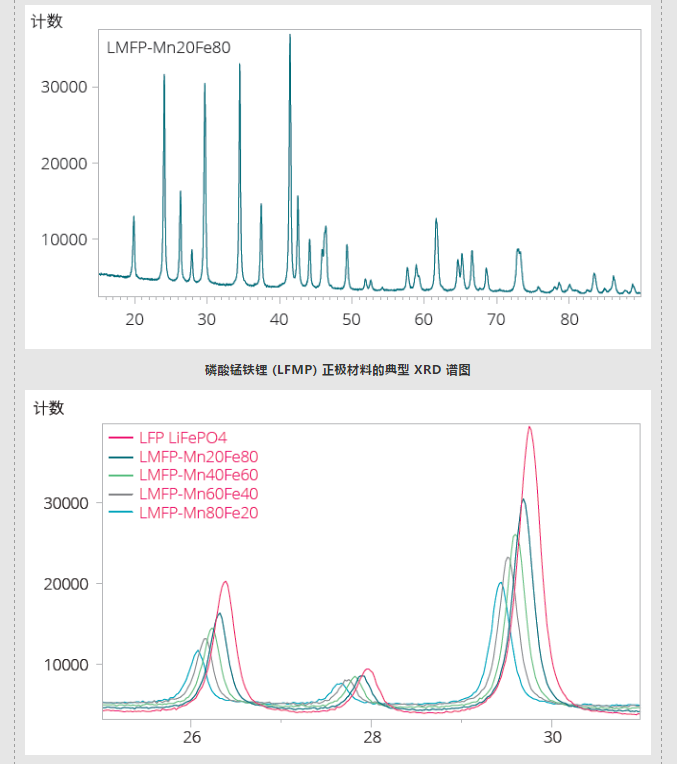Toggle the LMFP-Mn80Fe20 series in legend
This screenshot has height=764, width=677.
pyautogui.click(x=198, y=513)
